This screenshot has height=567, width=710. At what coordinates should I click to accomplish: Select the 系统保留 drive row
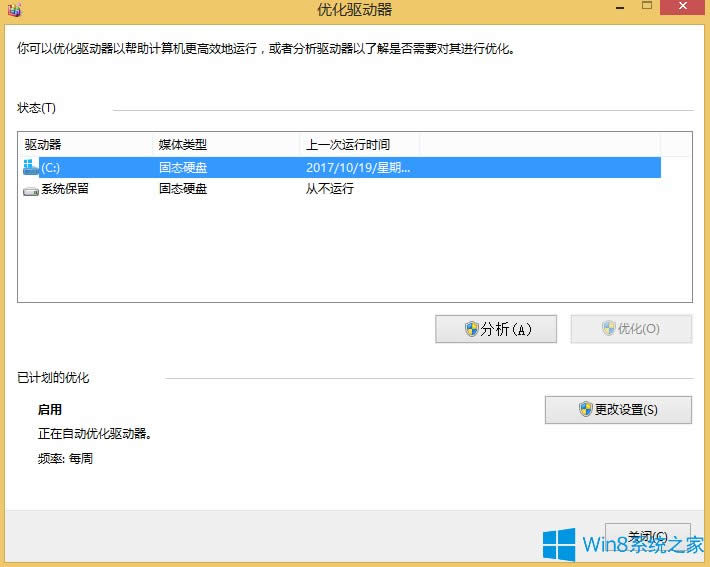click(x=342, y=189)
